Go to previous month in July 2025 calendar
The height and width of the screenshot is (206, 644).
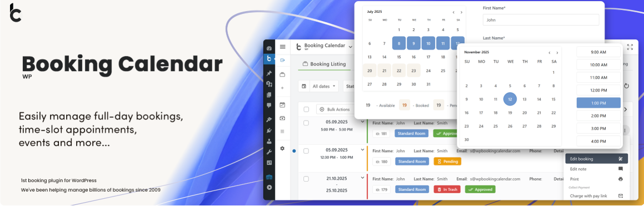453,12
